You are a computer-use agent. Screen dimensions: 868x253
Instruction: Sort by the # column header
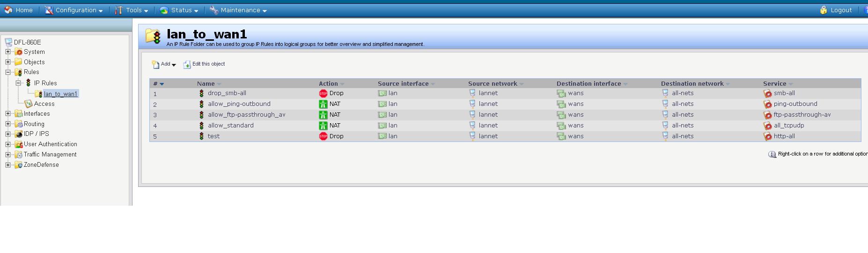tap(158, 84)
